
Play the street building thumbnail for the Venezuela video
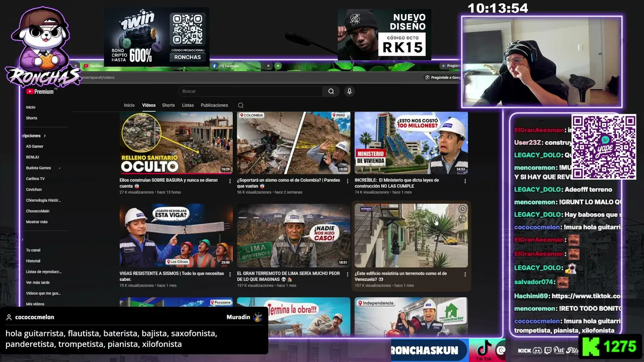point(411,236)
